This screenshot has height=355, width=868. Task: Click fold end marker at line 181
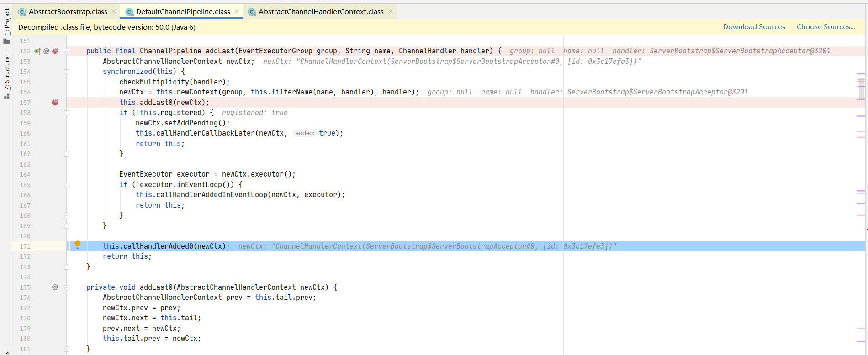pyautogui.click(x=67, y=349)
